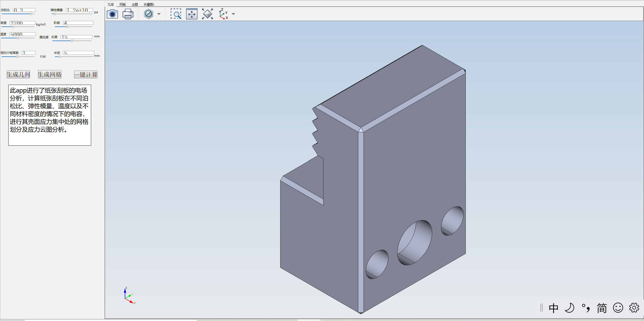Switch to the 矢量图1 tab

[x=149, y=4]
